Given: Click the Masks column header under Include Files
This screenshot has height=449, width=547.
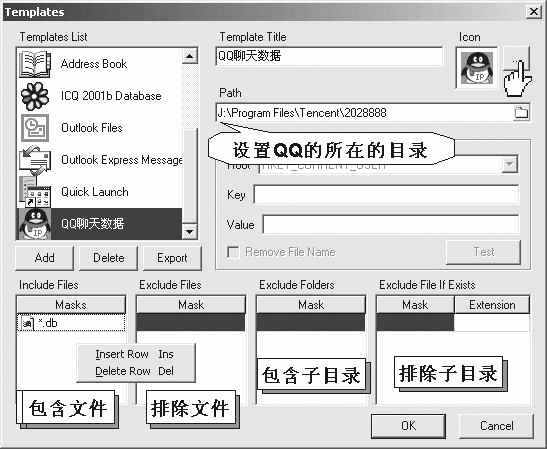Looking at the screenshot, I should [x=71, y=305].
